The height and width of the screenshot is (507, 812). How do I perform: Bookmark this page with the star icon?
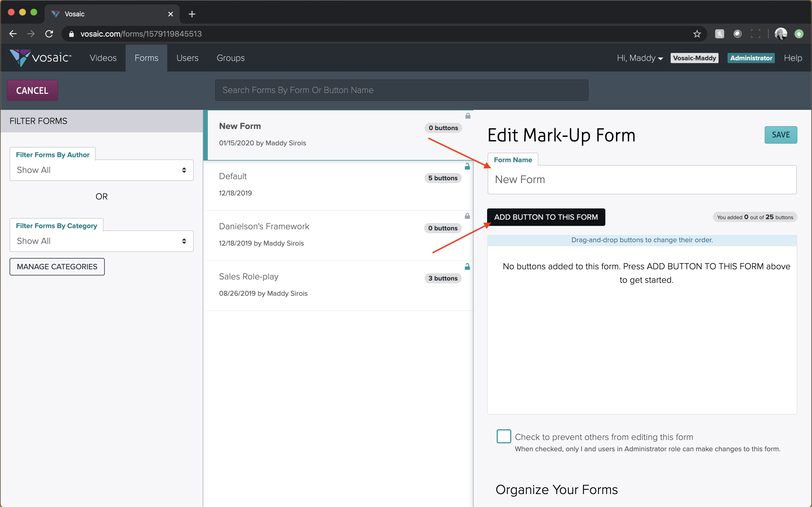pos(697,34)
